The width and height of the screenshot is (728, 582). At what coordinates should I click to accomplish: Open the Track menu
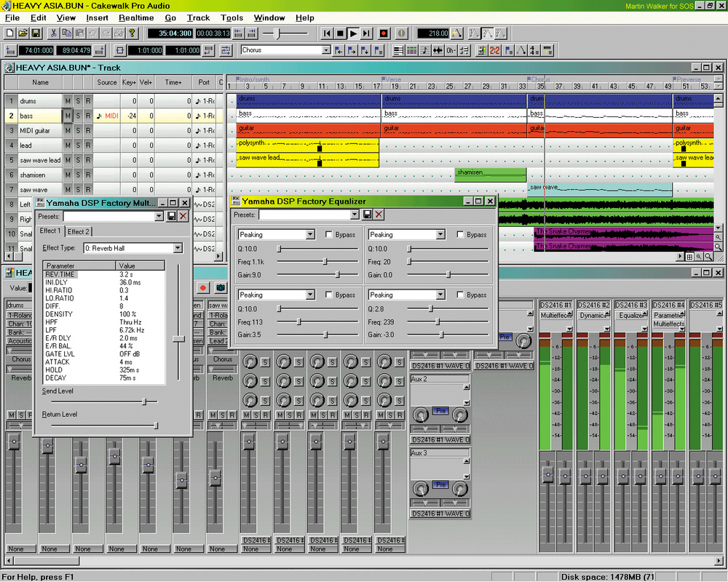(x=198, y=18)
